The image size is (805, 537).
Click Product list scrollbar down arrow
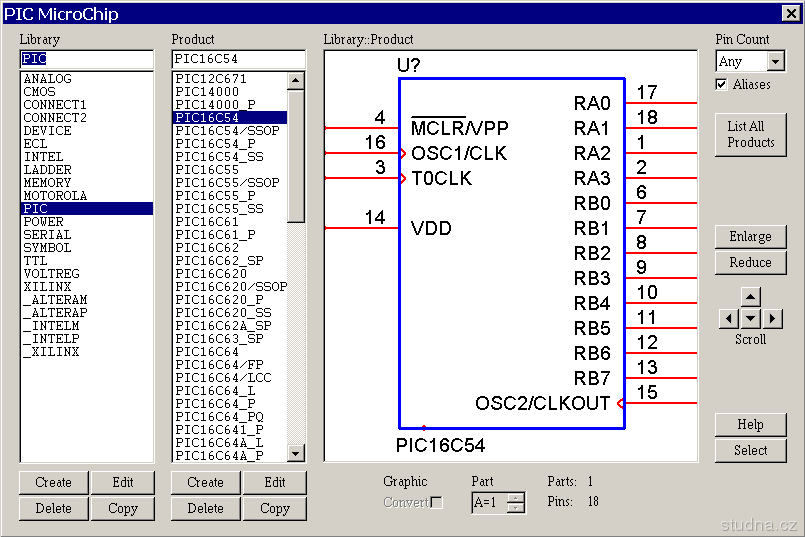(295, 453)
